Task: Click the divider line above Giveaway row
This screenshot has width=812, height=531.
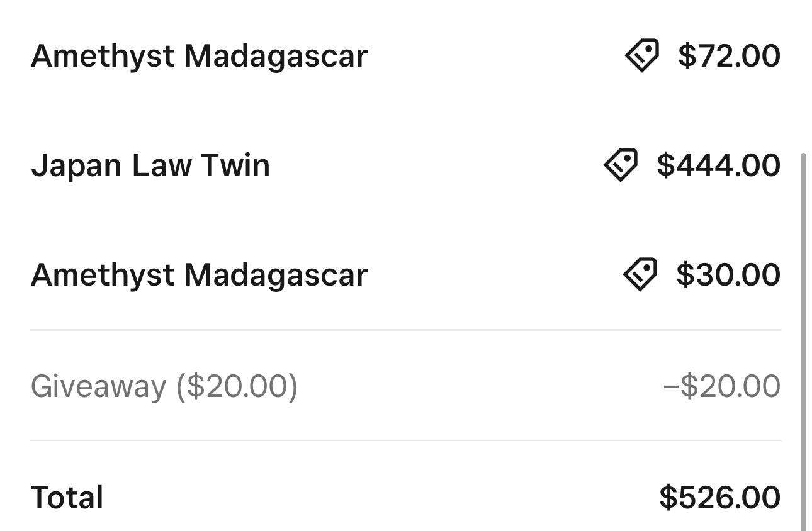Action: pyautogui.click(x=406, y=330)
